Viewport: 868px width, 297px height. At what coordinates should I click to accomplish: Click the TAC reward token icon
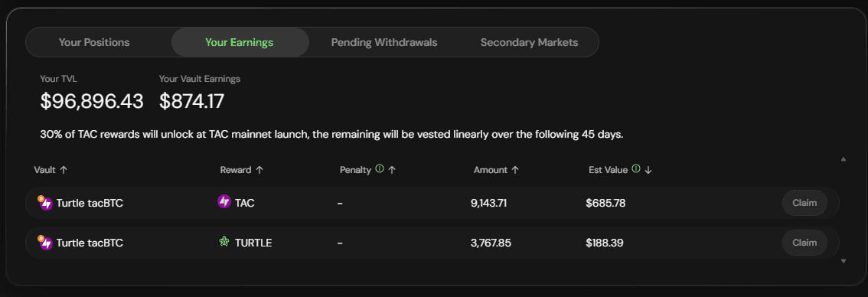pos(224,201)
